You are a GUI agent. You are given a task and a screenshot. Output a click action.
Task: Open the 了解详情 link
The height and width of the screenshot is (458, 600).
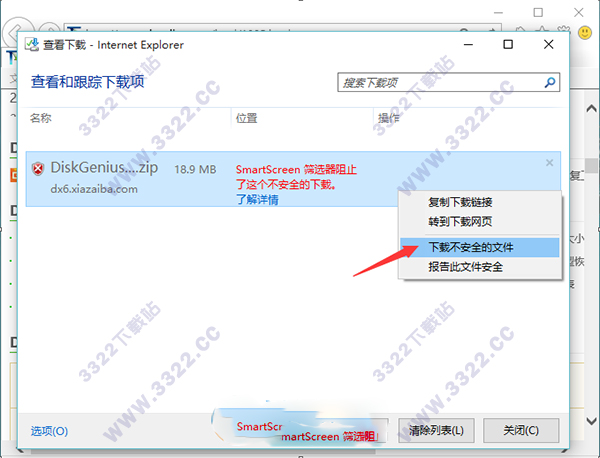pyautogui.click(x=257, y=199)
